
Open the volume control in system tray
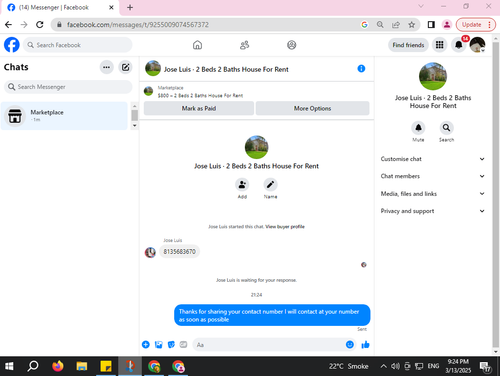395,366
